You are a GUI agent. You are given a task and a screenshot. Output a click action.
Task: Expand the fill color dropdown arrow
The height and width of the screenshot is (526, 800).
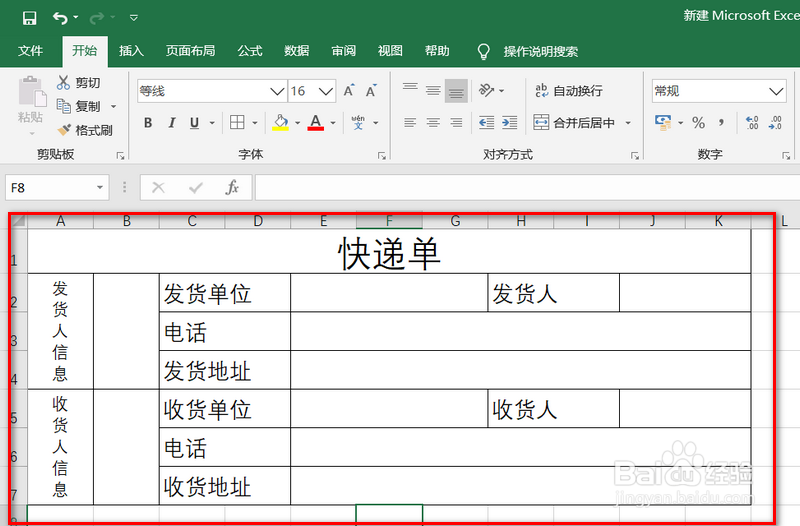coord(297,123)
